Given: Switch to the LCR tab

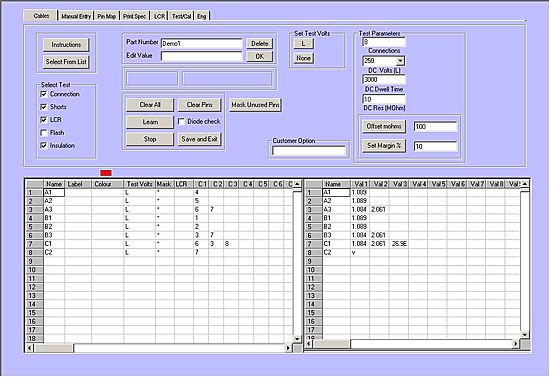Looking at the screenshot, I should pos(159,16).
